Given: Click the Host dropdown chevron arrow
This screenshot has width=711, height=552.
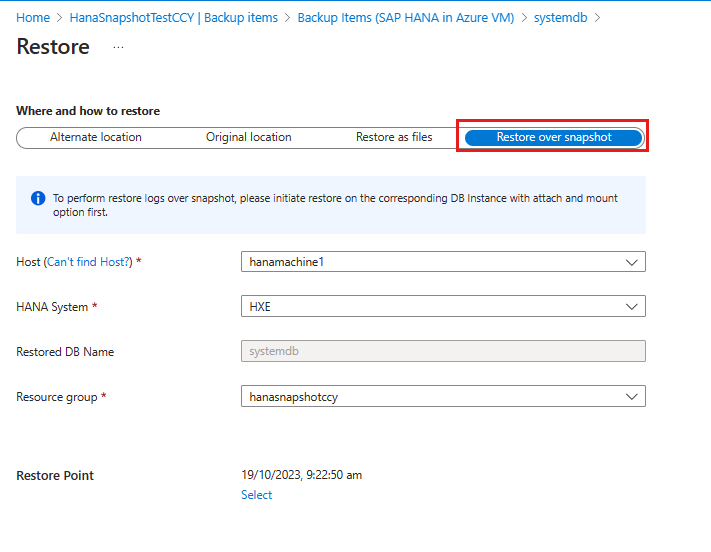Looking at the screenshot, I should (x=632, y=262).
